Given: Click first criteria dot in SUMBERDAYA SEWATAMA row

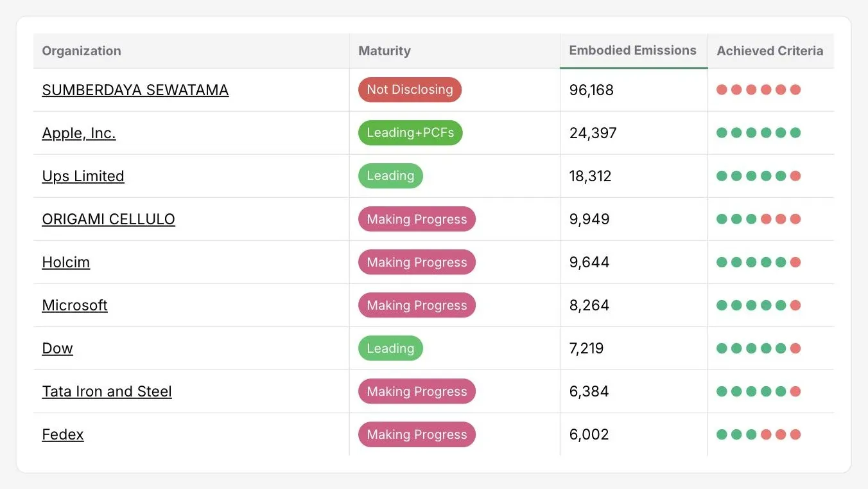Looking at the screenshot, I should coord(722,90).
